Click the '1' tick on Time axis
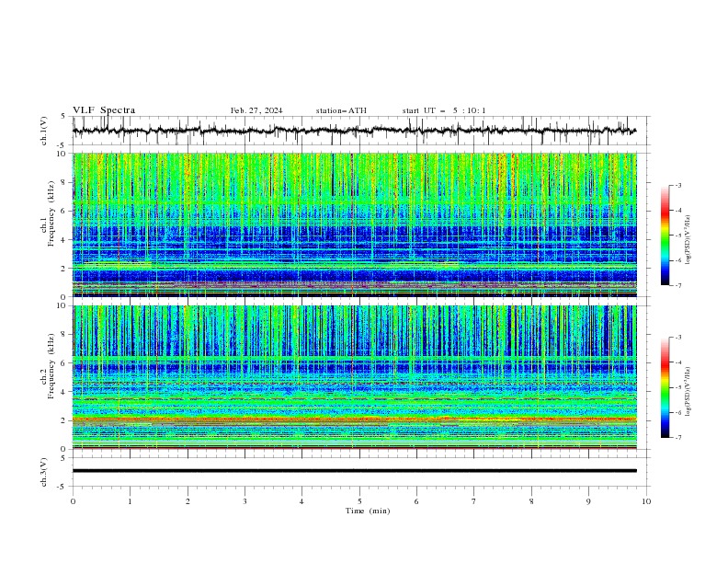The image size is (728, 563). (x=130, y=501)
